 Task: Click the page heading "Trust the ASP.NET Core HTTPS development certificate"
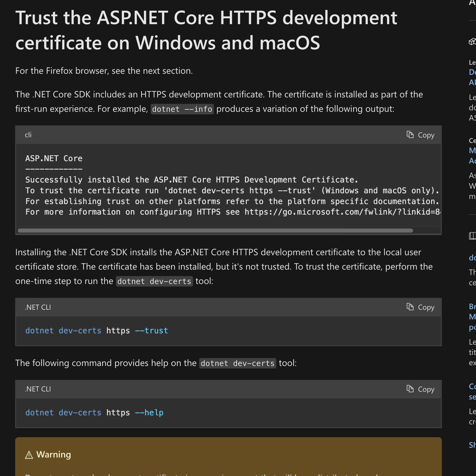point(206,30)
